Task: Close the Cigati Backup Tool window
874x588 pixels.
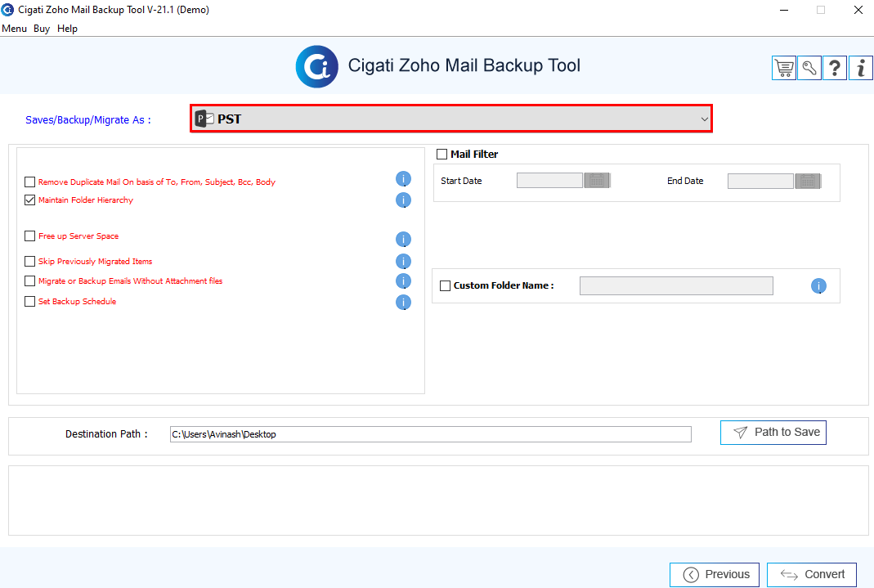Action: [858, 10]
